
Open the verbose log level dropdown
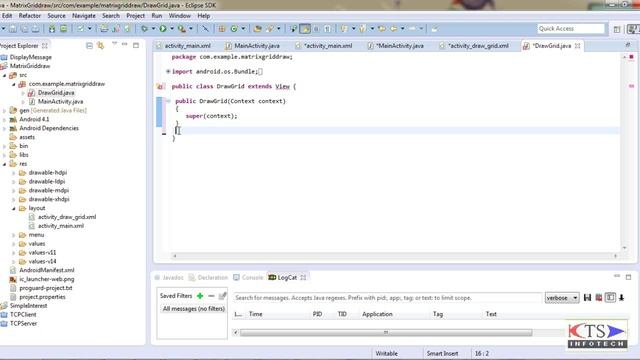562,298
